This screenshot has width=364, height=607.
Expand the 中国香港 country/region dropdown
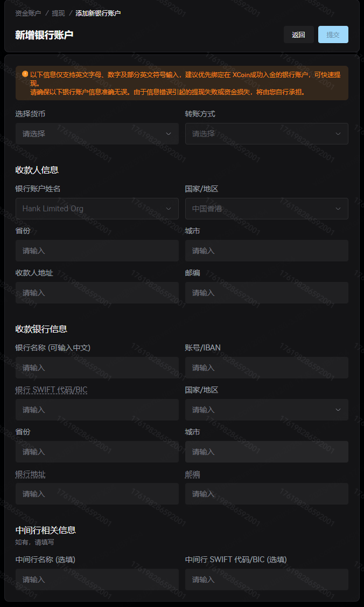[267, 209]
